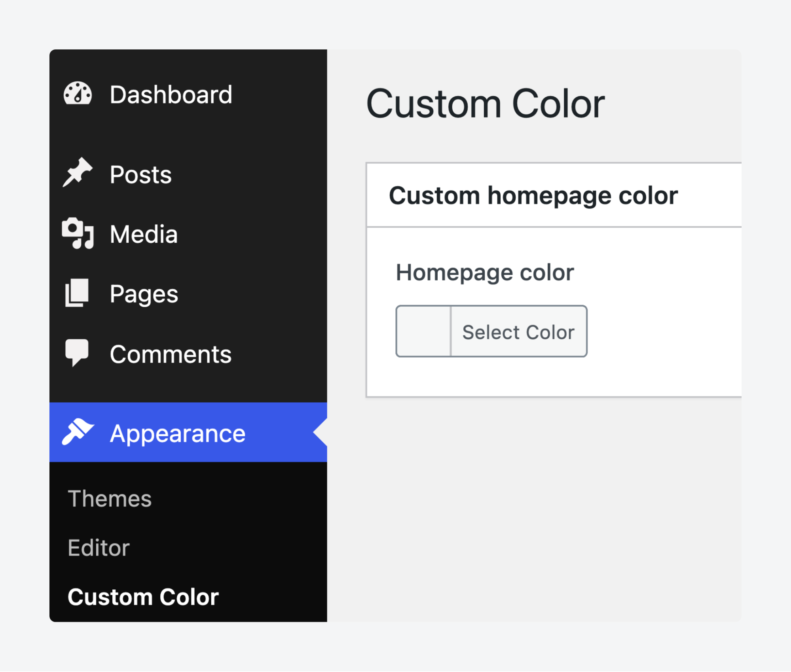
Task: Open the Dashboard link in the sidebar
Action: coord(171,94)
